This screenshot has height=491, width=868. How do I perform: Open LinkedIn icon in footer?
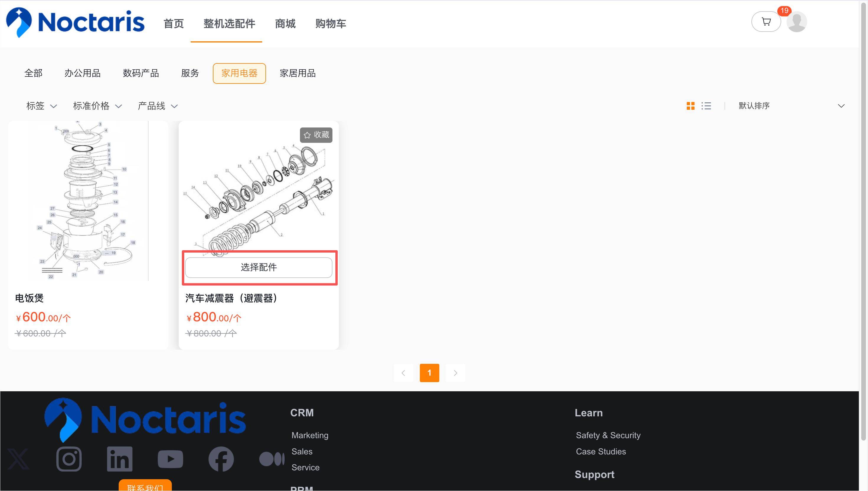point(119,459)
